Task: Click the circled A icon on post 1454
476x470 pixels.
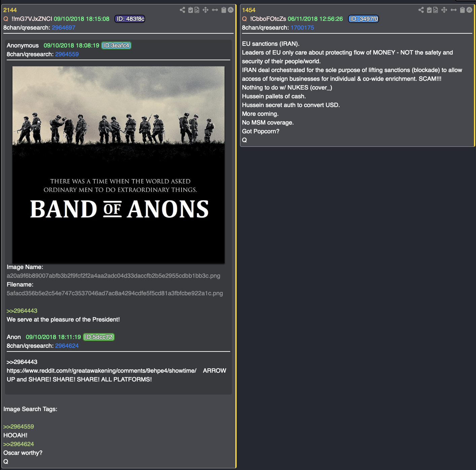Action: tap(469, 10)
